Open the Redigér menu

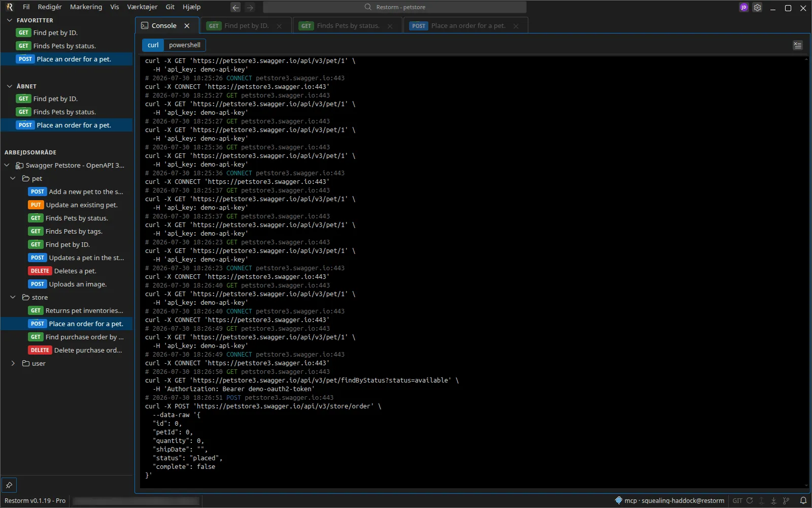click(50, 7)
